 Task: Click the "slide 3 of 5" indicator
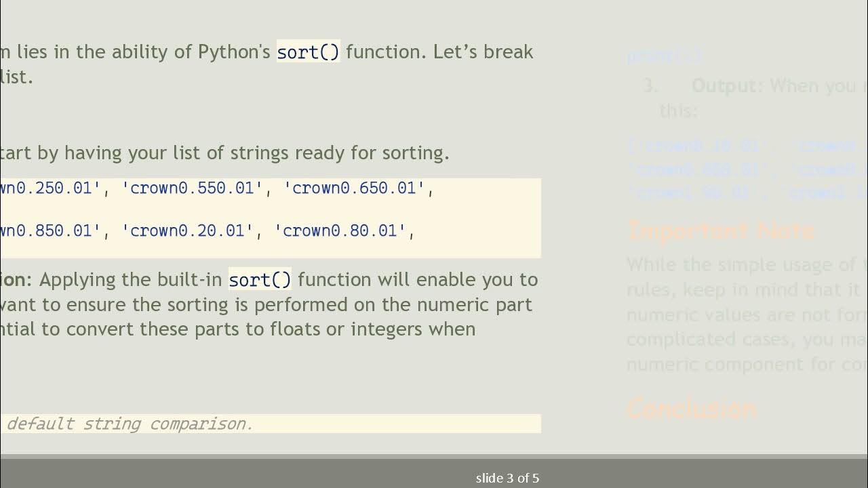[x=507, y=479]
